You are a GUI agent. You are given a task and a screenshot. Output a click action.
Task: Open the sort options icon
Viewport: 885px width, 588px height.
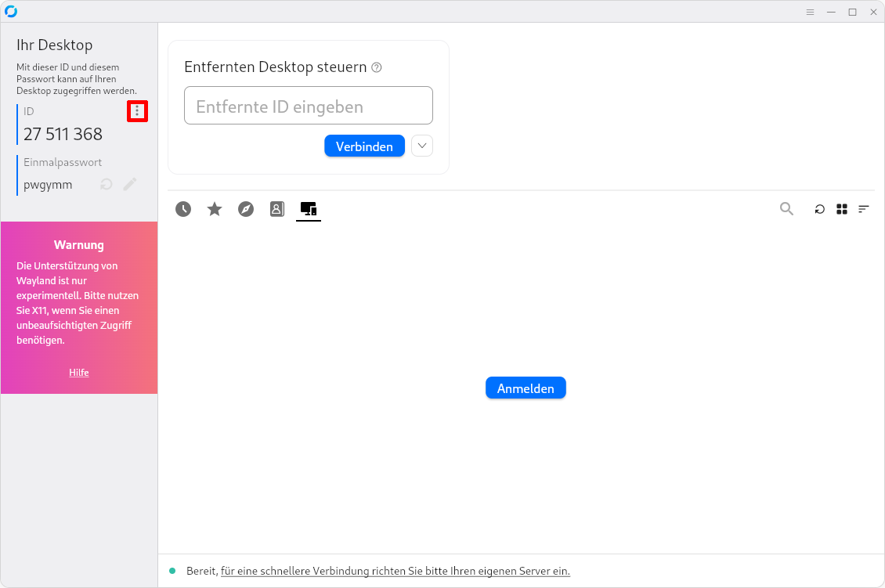(864, 209)
